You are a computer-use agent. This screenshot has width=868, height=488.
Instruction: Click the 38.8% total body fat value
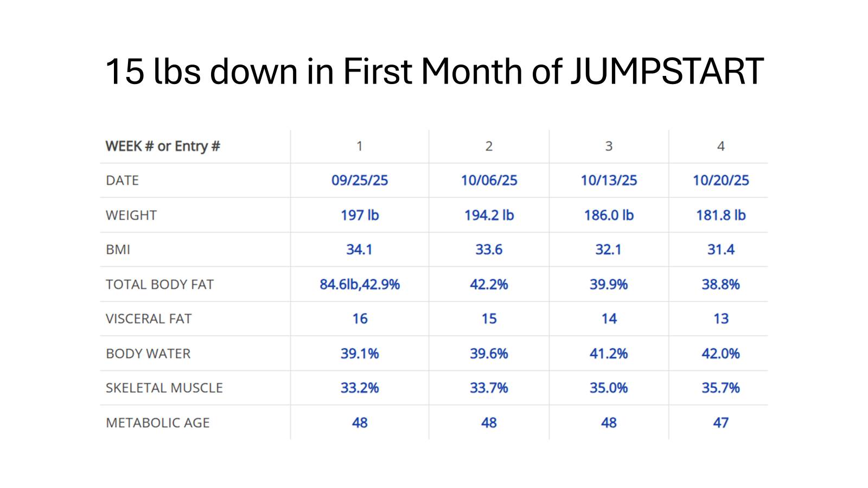coord(720,284)
